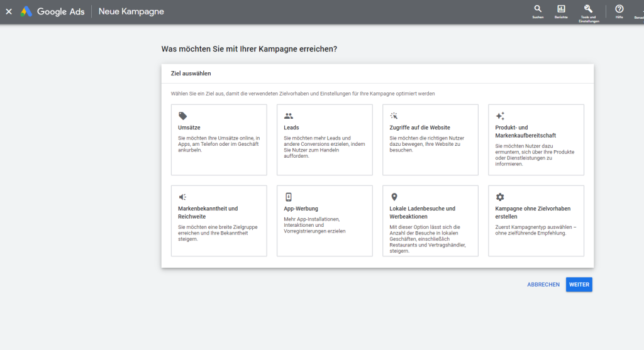
Task: Choose the Leads goal card
Action: coord(325,140)
